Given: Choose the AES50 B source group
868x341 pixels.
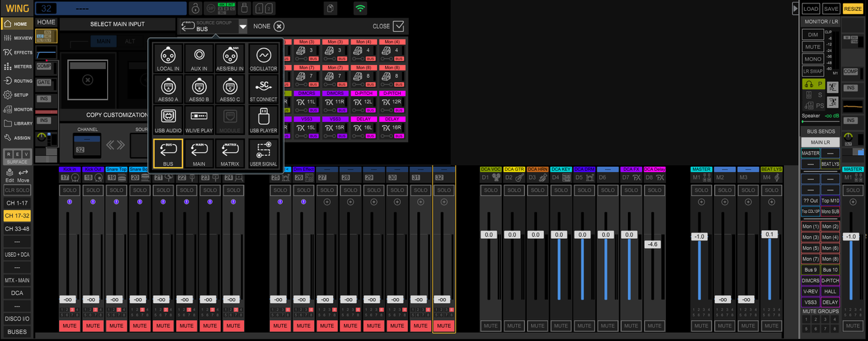Looking at the screenshot, I should coord(199,89).
